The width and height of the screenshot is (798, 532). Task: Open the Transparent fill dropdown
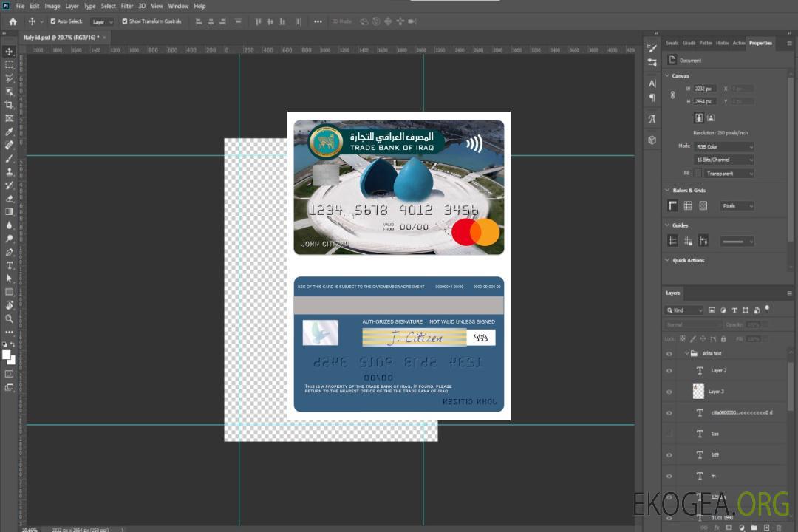729,174
